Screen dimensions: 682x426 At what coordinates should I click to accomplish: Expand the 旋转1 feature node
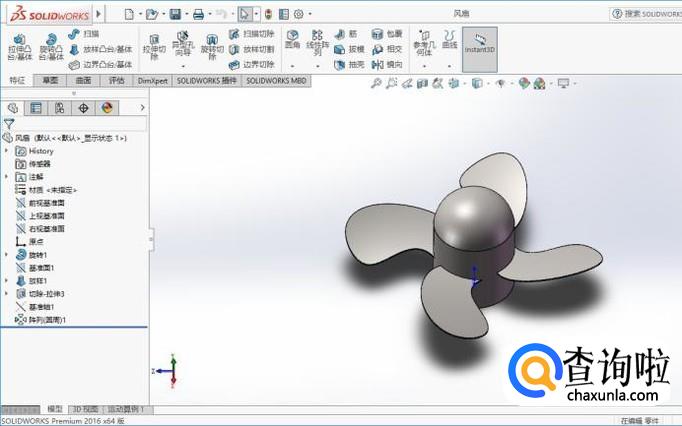click(x=7, y=255)
